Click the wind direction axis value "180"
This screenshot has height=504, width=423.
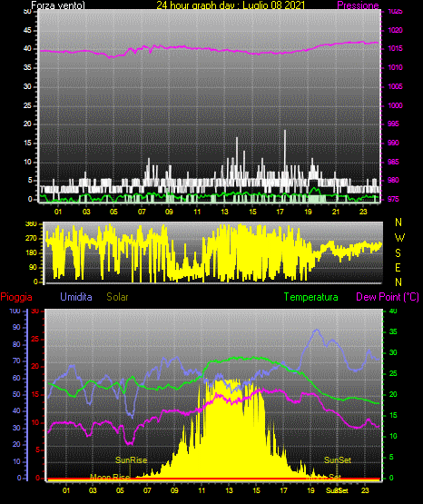tap(31, 253)
